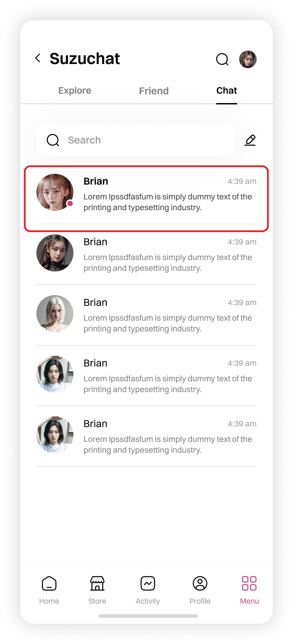Open the Activity chart icon
The image size is (293, 644).
pyautogui.click(x=148, y=583)
